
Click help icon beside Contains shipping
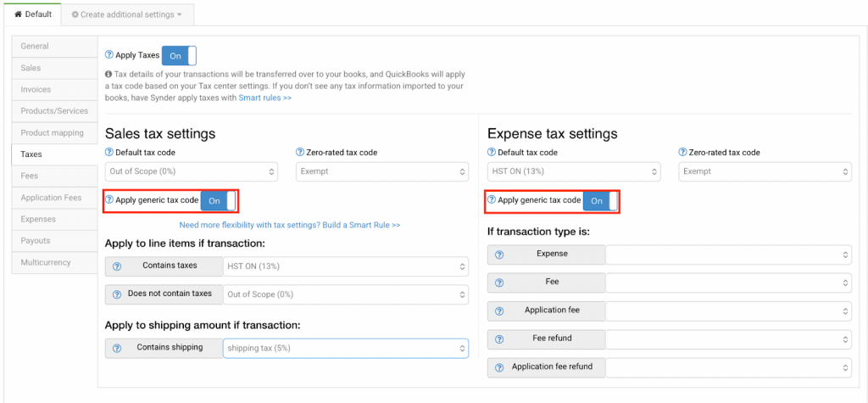click(117, 348)
